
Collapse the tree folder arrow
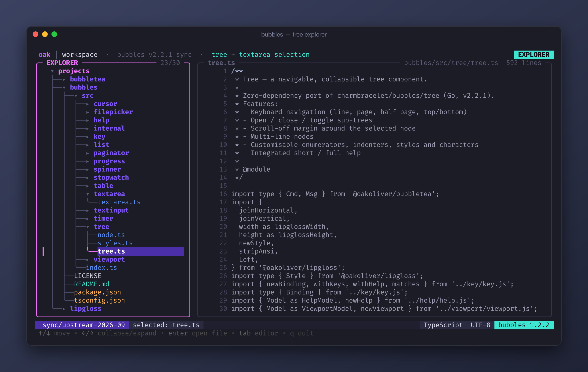(88, 227)
